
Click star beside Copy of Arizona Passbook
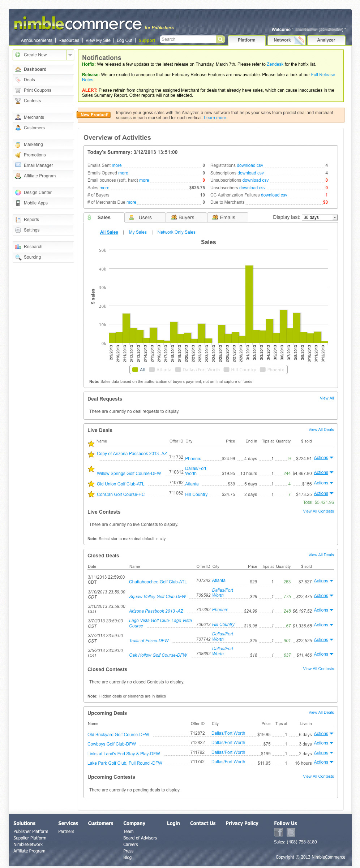[x=91, y=454]
